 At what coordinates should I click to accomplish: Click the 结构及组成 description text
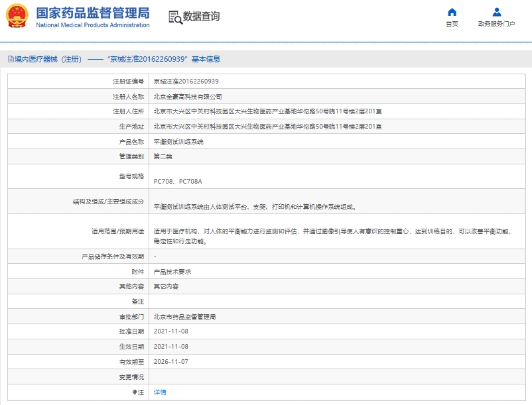tap(255, 207)
